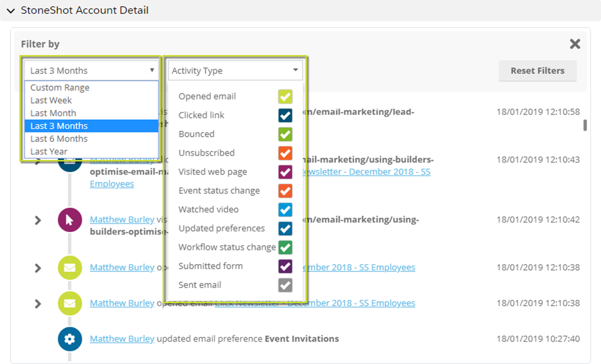Uncheck the Bounced activity checkbox
Screen dimensions: 601x364
285,134
